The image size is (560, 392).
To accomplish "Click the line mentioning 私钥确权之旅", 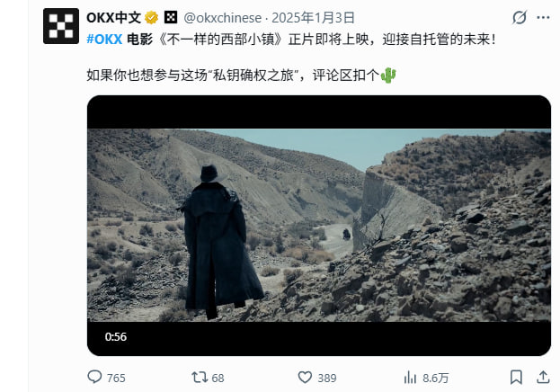I will (242, 75).
